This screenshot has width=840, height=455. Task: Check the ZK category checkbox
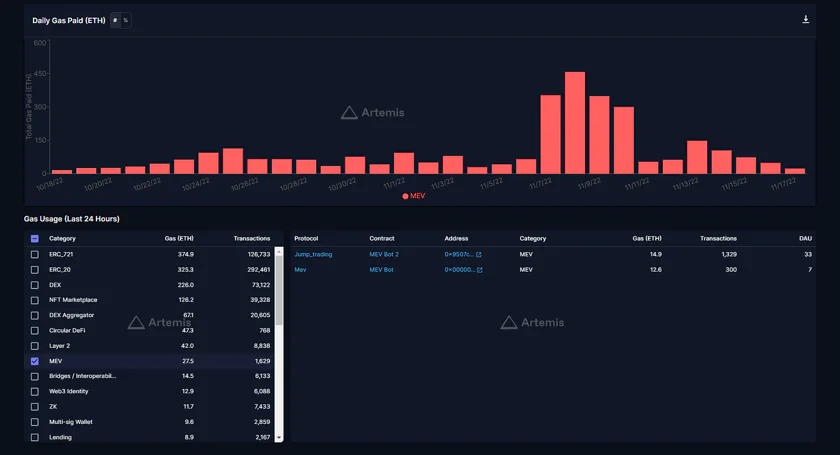[x=35, y=407]
